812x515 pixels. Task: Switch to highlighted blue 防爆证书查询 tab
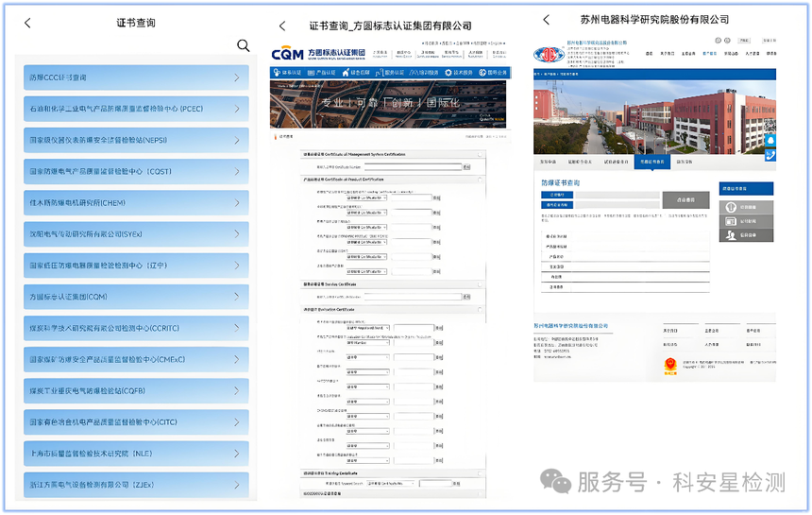point(652,162)
